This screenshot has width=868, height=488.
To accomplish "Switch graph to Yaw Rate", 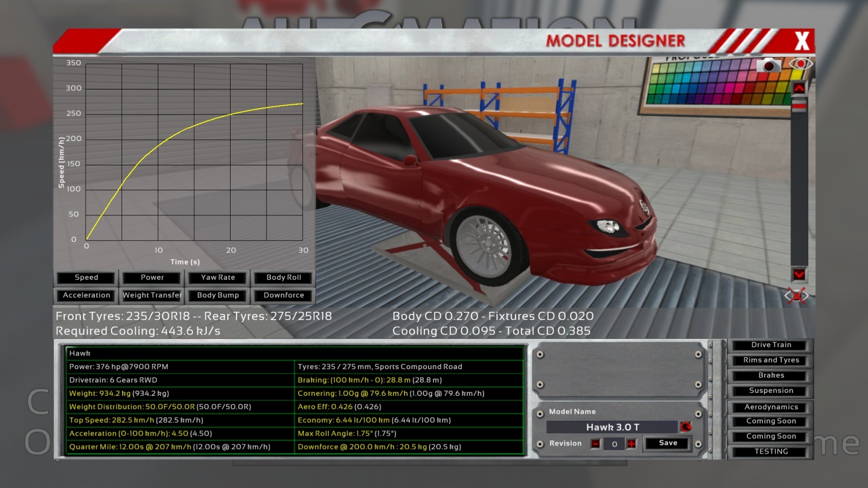I will pos(218,278).
